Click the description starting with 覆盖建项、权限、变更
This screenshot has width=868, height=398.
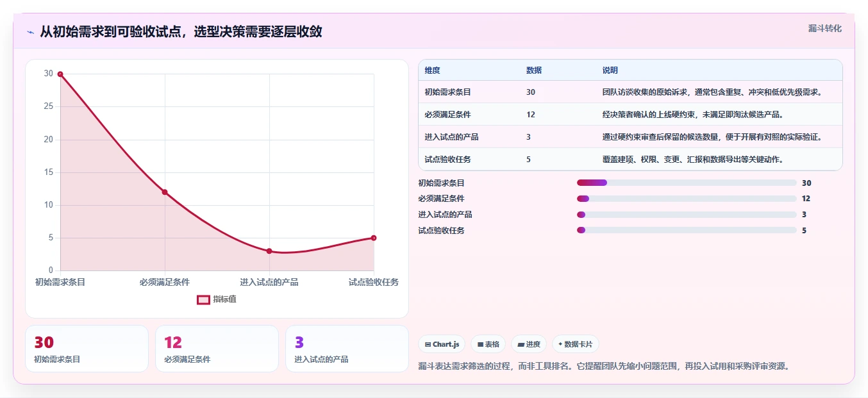694,160
